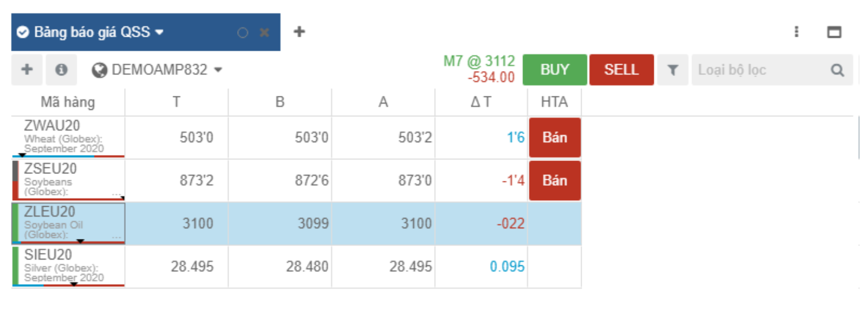868x313 pixels.
Task: Sort by the Mã hàng column header
Action: pyautogui.click(x=68, y=102)
